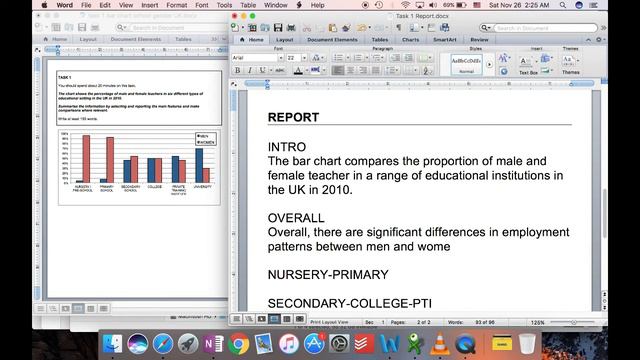Open the Change Case dropdown
Screen dimensions: 640x360
click(318, 58)
